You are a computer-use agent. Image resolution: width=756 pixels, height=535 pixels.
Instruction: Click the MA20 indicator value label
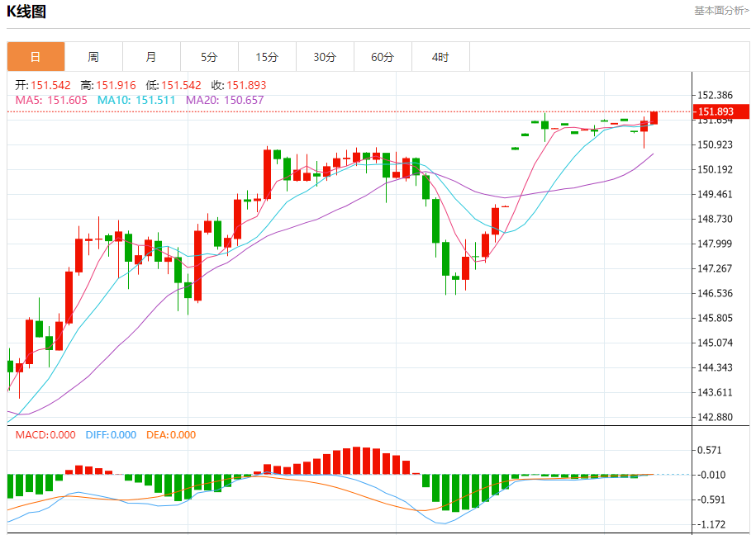(225, 100)
